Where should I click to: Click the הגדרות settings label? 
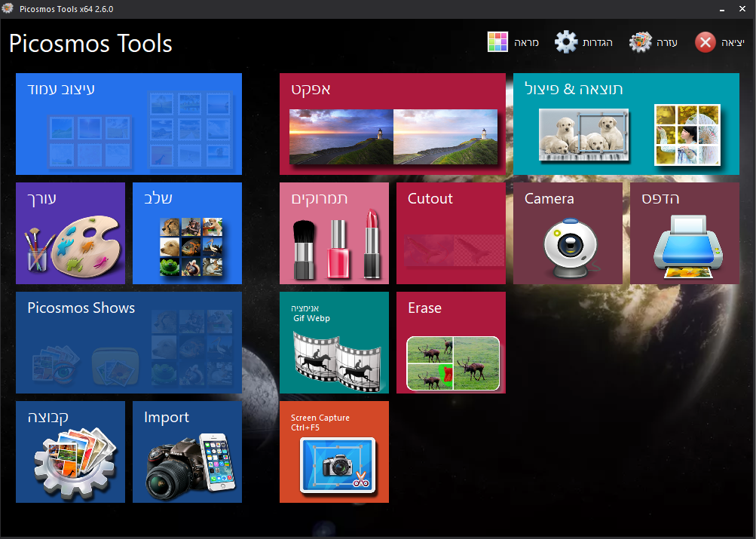click(x=598, y=43)
